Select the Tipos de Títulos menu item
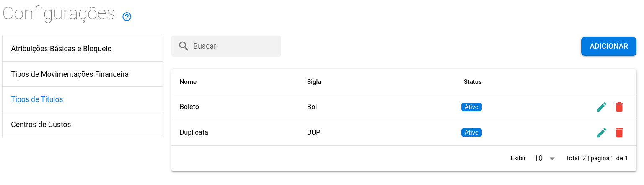The height and width of the screenshot is (185, 644). [x=37, y=99]
